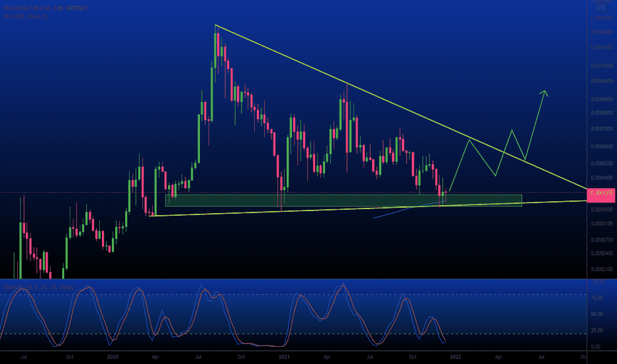Select the MA (200, close, 0) indicator label
The height and width of the screenshot is (364, 617).
click(25, 17)
